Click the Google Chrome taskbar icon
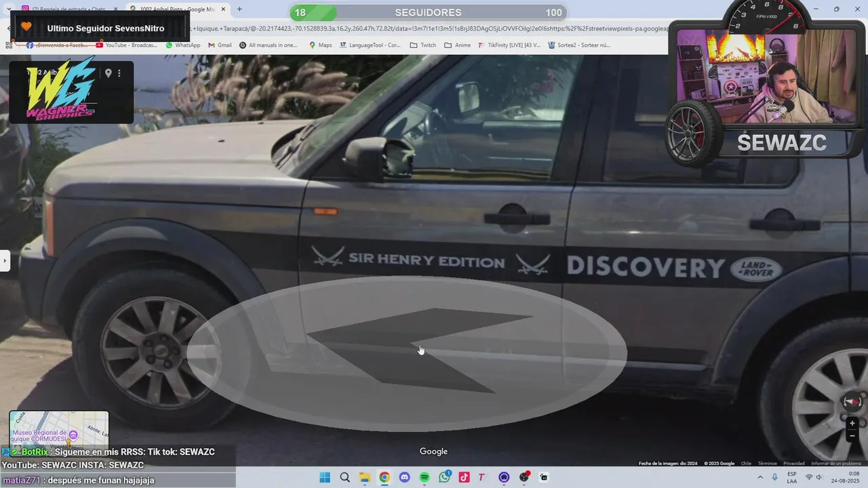 click(x=384, y=477)
